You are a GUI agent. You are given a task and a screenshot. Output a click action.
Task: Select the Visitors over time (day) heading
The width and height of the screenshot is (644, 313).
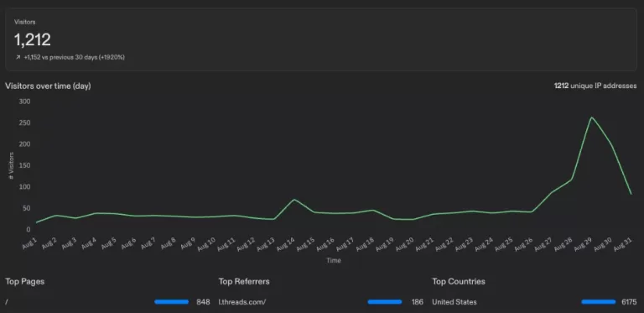48,86
